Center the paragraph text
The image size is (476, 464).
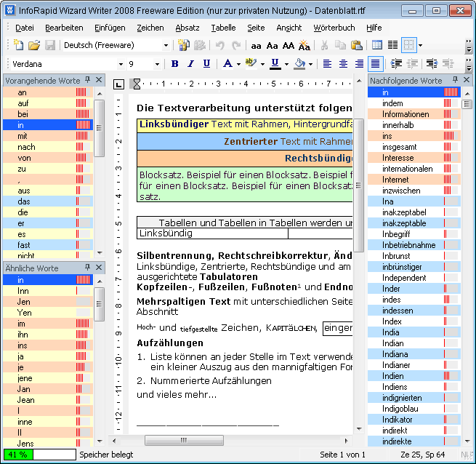343,64
